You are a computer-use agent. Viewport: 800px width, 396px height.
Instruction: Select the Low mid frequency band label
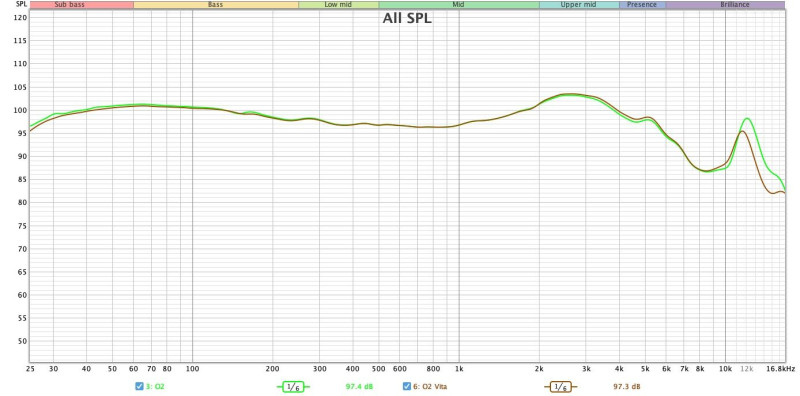[339, 5]
